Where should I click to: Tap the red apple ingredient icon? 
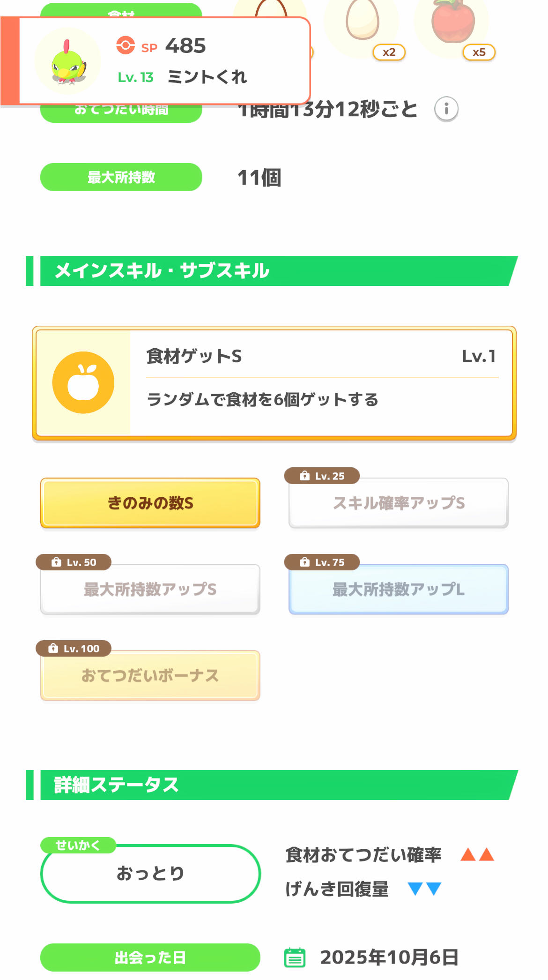[452, 22]
